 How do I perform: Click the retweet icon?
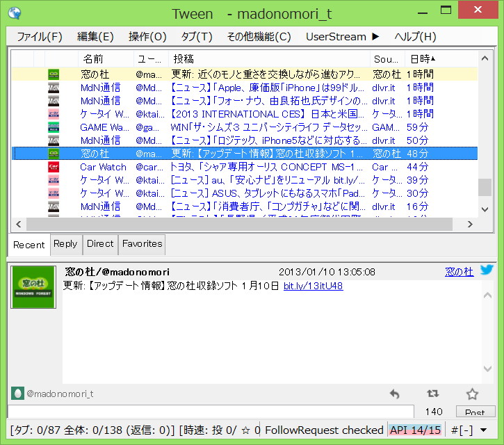[x=432, y=394]
